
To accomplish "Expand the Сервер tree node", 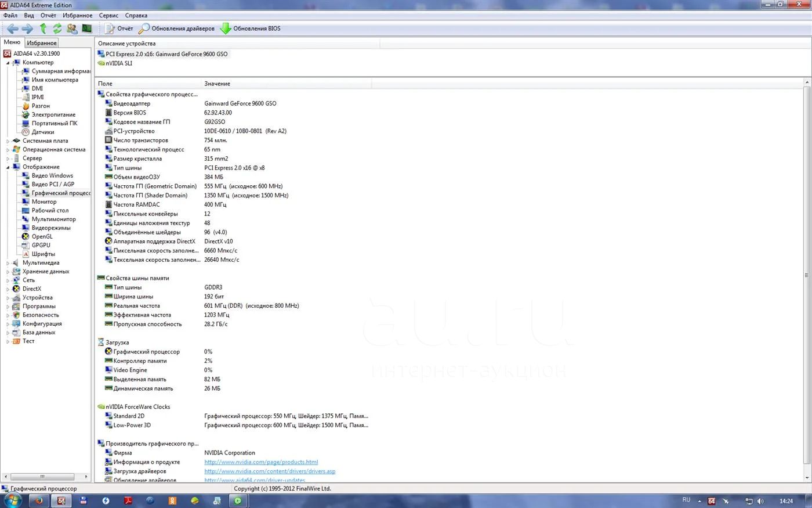I will point(8,158).
